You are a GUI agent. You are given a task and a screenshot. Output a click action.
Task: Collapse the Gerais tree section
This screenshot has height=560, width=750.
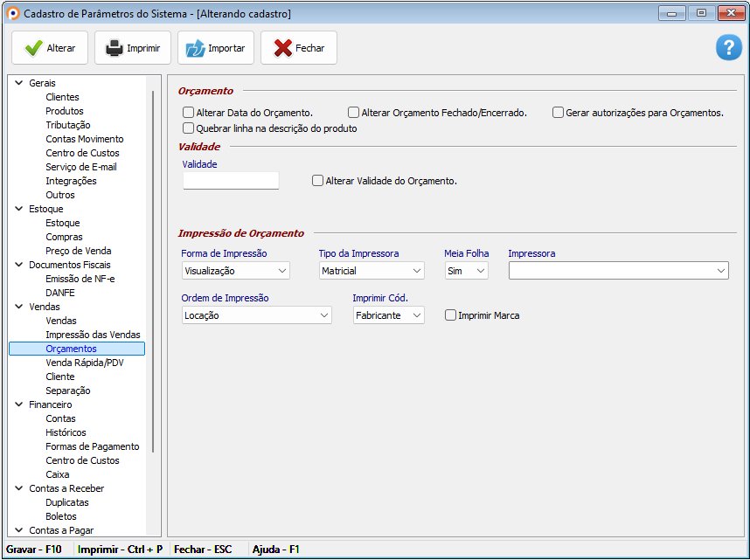(18, 83)
